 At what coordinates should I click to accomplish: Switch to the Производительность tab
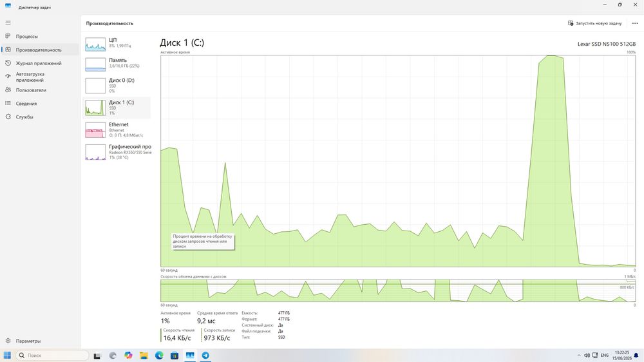pyautogui.click(x=40, y=50)
